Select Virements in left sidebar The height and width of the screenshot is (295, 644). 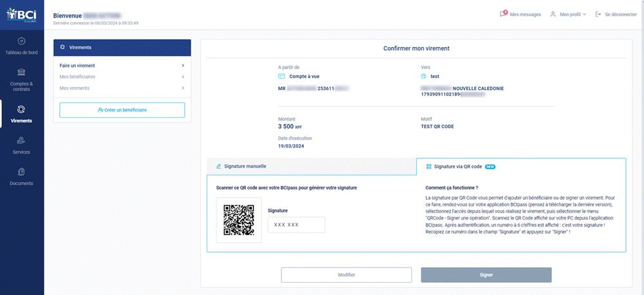(21, 114)
